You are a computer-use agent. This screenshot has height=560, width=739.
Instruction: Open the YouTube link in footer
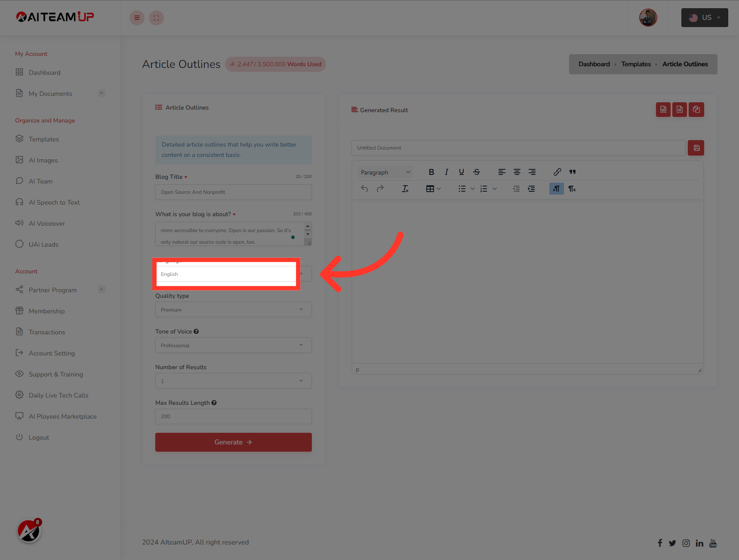(713, 543)
